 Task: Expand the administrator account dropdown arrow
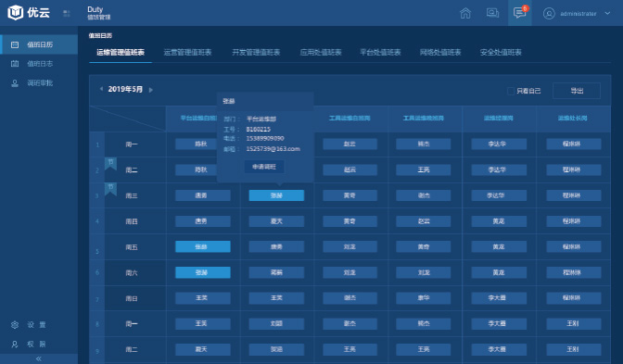coord(607,13)
